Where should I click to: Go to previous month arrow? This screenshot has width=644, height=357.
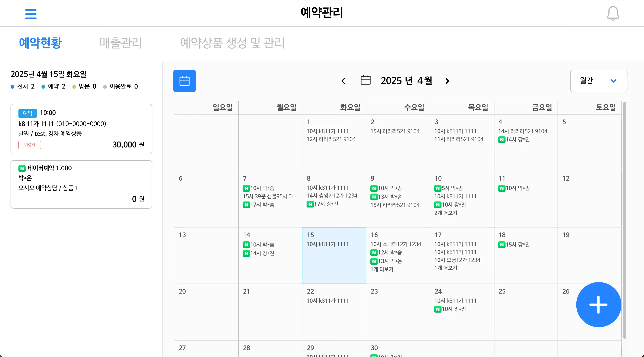pos(343,81)
